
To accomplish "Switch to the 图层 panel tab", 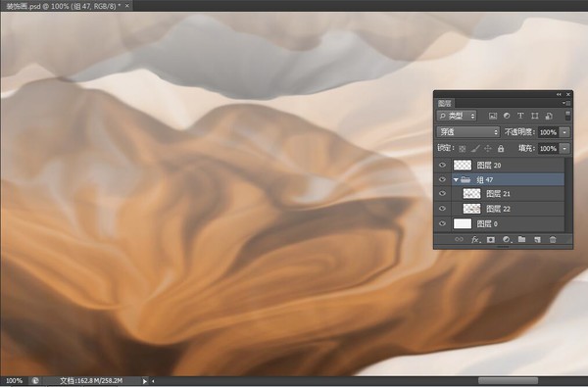I will click(445, 103).
